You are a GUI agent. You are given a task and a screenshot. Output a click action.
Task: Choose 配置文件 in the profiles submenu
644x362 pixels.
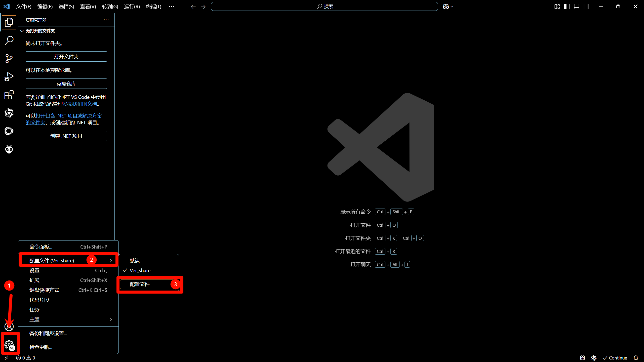140,284
